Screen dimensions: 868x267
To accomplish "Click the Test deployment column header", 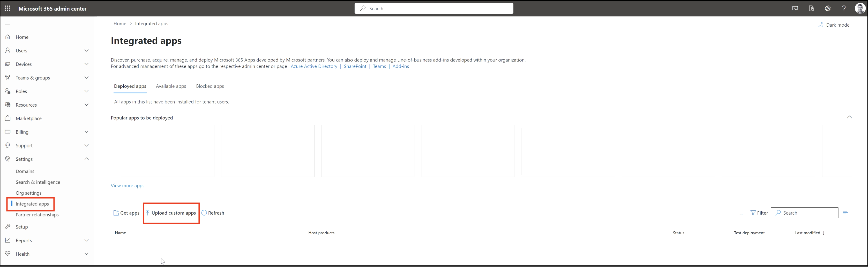I will 749,233.
